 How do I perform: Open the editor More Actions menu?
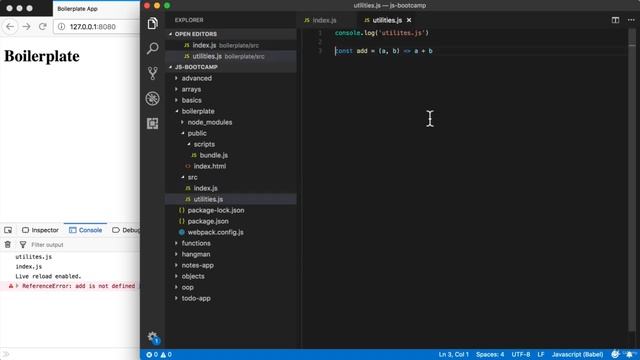[631, 20]
